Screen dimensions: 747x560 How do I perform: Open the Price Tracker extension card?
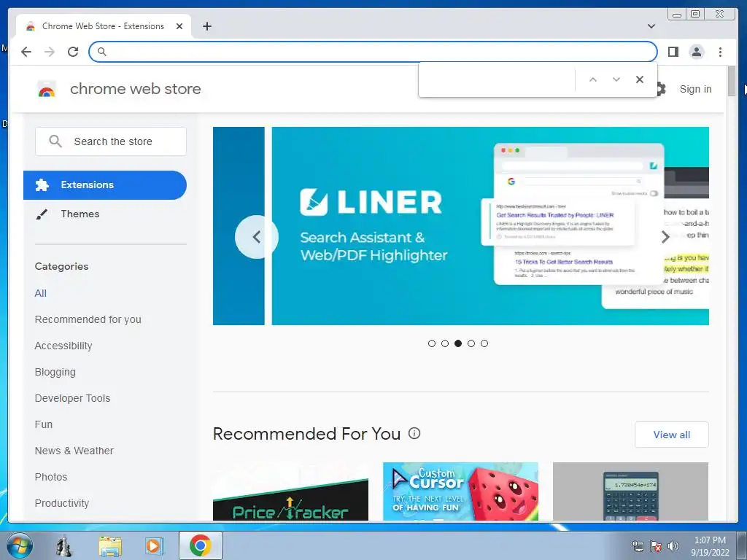tap(290, 491)
